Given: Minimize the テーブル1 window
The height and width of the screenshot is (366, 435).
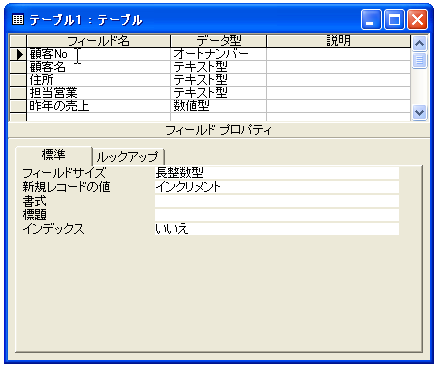Looking at the screenshot, I should [371, 20].
